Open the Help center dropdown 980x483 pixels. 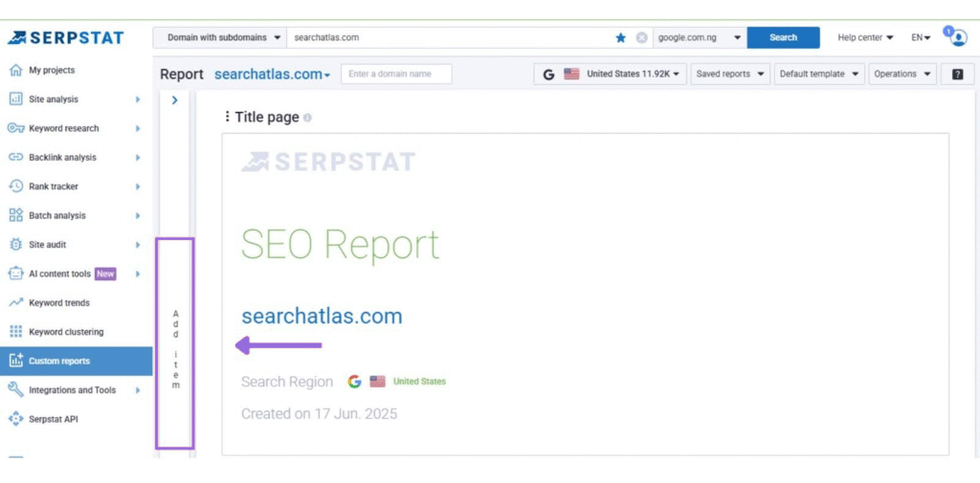coord(865,37)
